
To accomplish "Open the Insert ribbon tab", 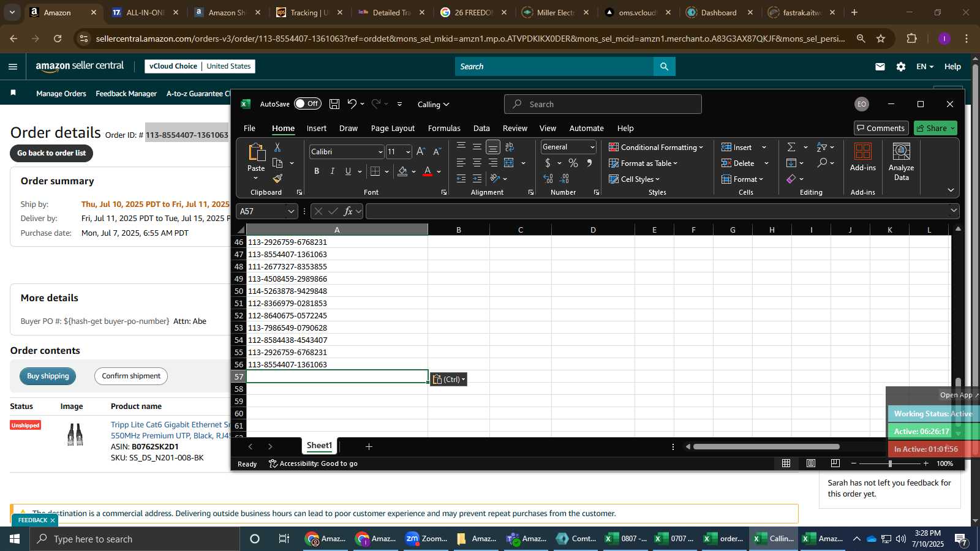I will coord(317,128).
